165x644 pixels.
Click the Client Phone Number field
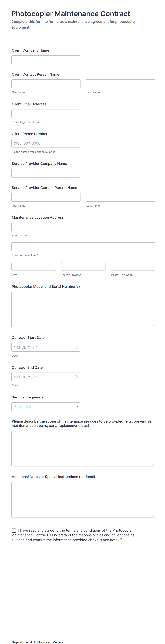pyautogui.click(x=46, y=143)
